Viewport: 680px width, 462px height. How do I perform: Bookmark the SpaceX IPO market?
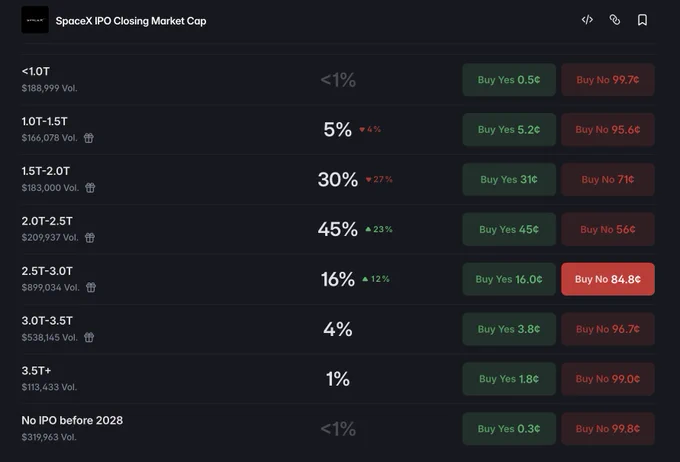[x=642, y=20]
